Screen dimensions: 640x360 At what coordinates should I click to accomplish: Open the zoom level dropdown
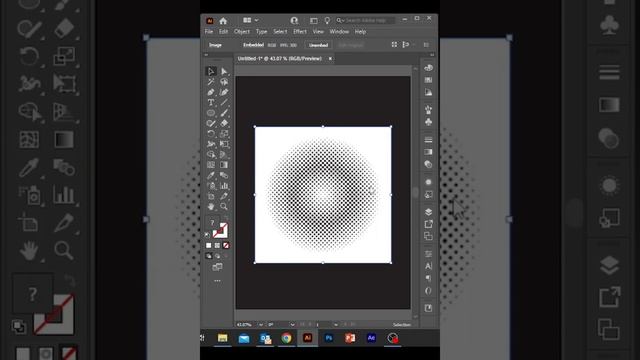point(261,325)
